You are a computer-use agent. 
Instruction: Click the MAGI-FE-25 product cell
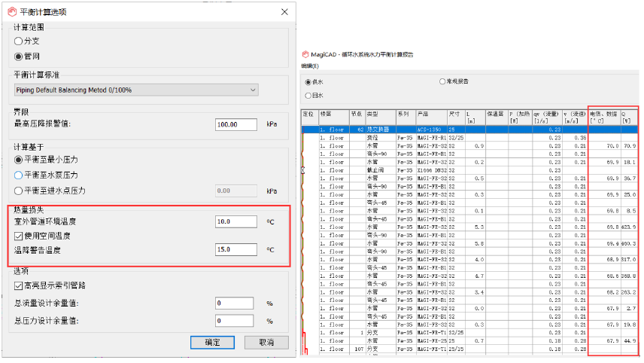point(432,341)
